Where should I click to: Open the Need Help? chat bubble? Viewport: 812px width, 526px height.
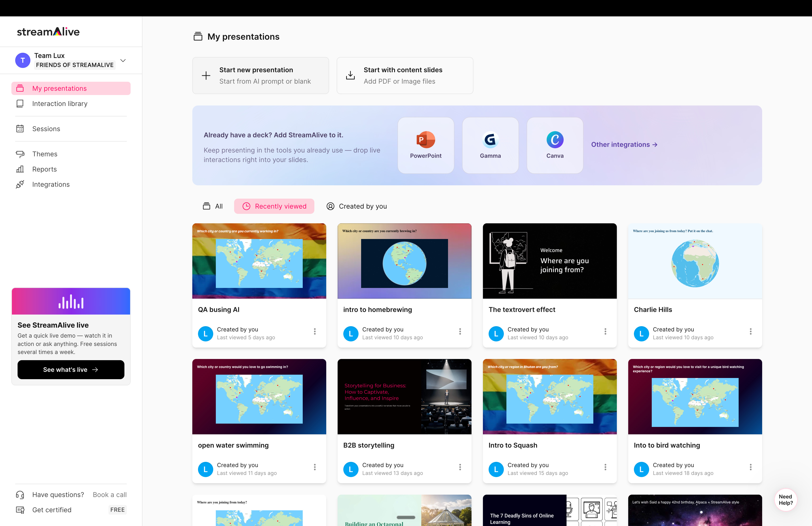point(786,500)
